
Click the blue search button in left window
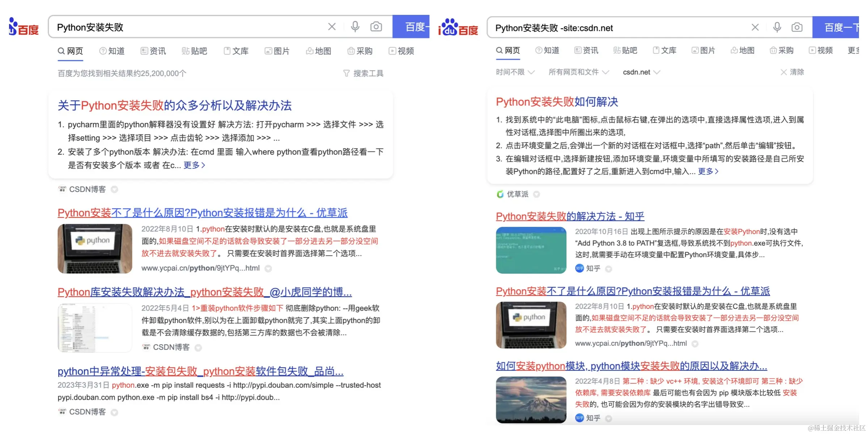click(x=411, y=27)
